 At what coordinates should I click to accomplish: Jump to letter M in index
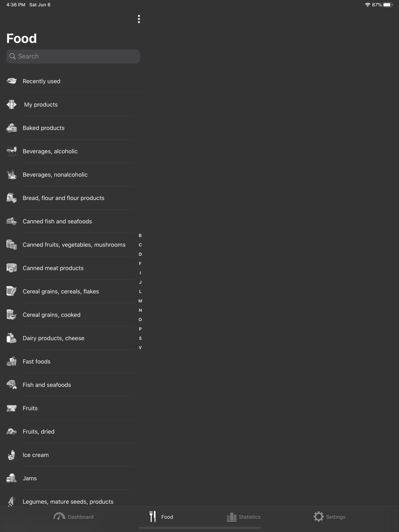tap(140, 301)
